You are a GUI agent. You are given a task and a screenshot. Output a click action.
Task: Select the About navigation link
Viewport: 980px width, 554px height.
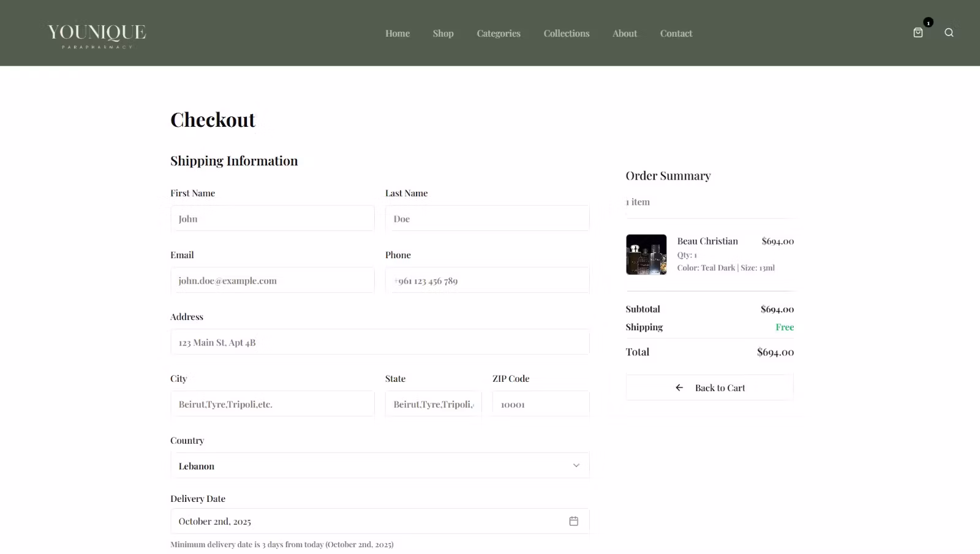[x=624, y=33]
